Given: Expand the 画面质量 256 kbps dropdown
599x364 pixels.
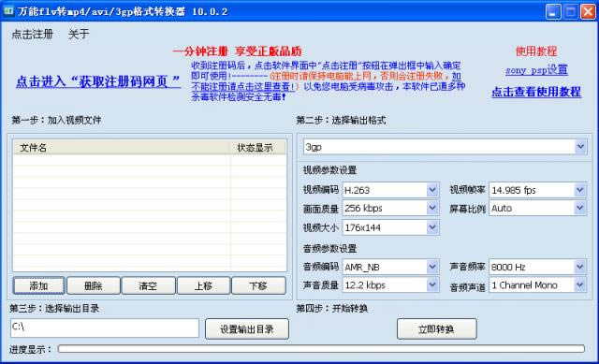Looking at the screenshot, I should click(x=432, y=208).
